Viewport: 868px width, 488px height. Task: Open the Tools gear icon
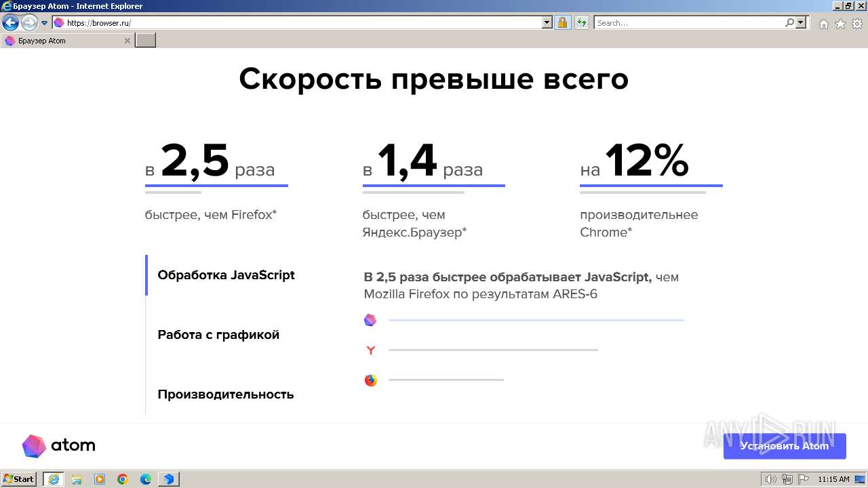857,24
